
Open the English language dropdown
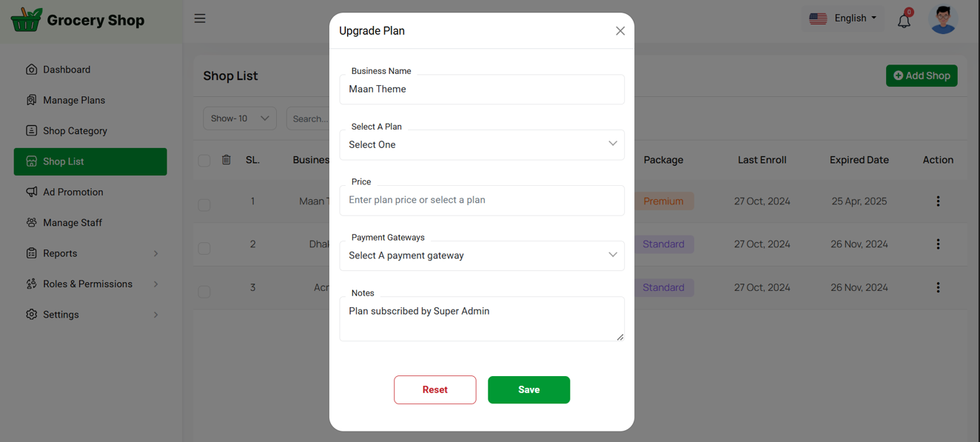pos(844,19)
